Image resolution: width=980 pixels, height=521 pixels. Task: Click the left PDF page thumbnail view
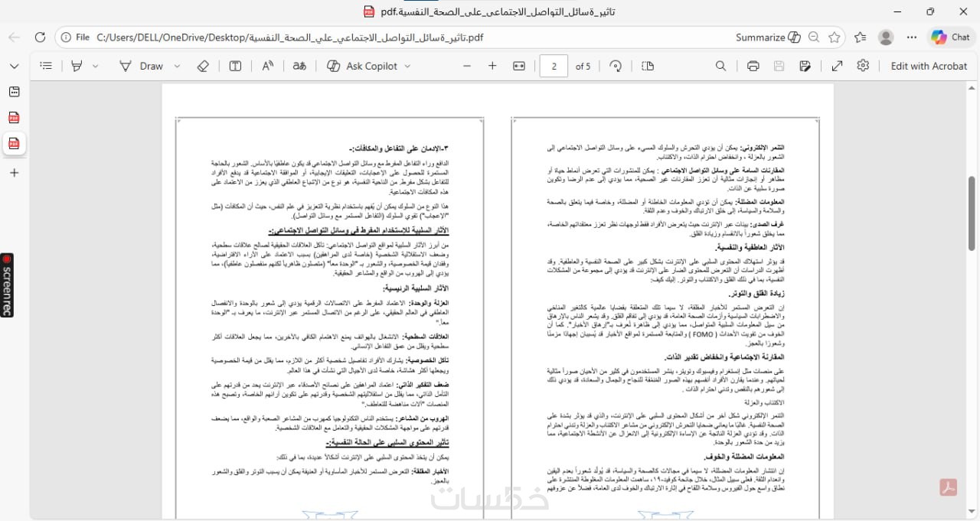[330, 317]
